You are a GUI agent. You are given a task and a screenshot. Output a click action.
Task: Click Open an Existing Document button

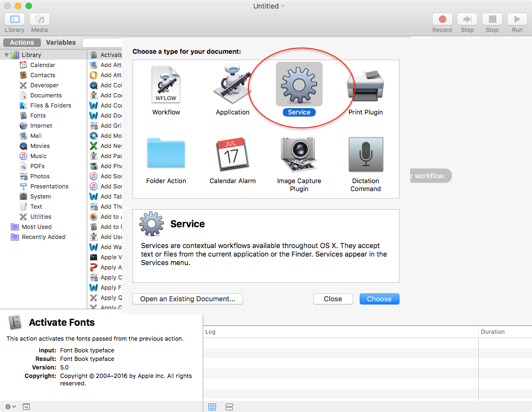click(188, 299)
